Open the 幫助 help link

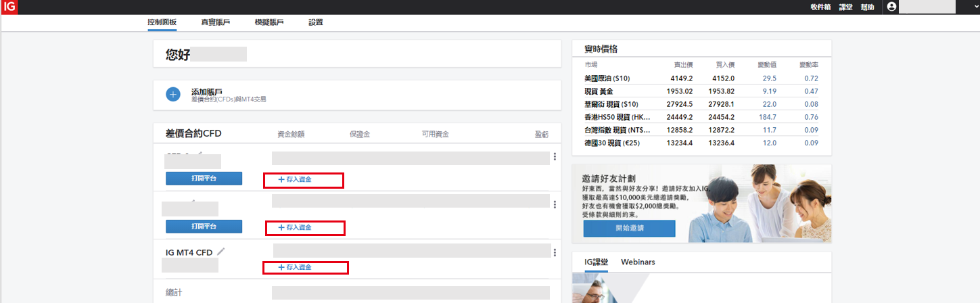(867, 7)
